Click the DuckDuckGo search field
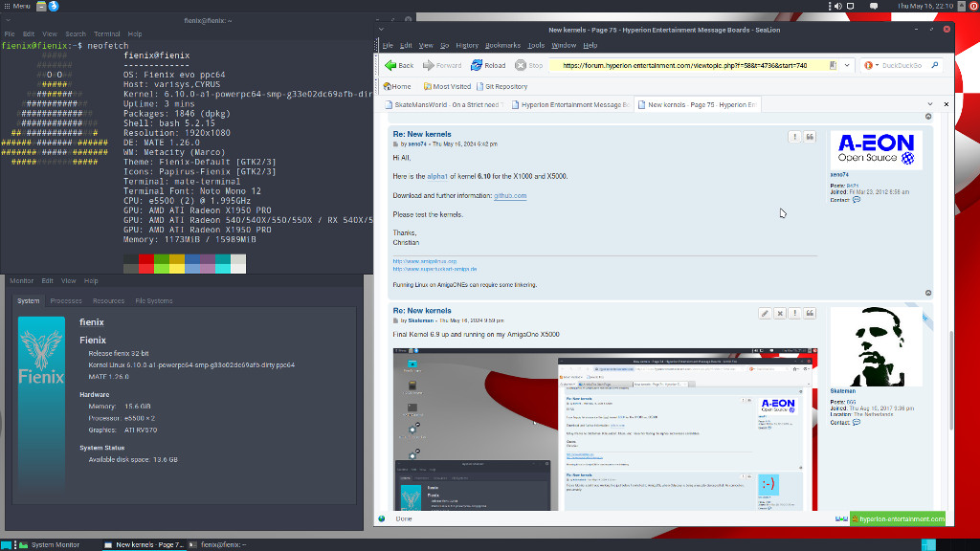Viewport: 980px width, 551px height. point(902,65)
